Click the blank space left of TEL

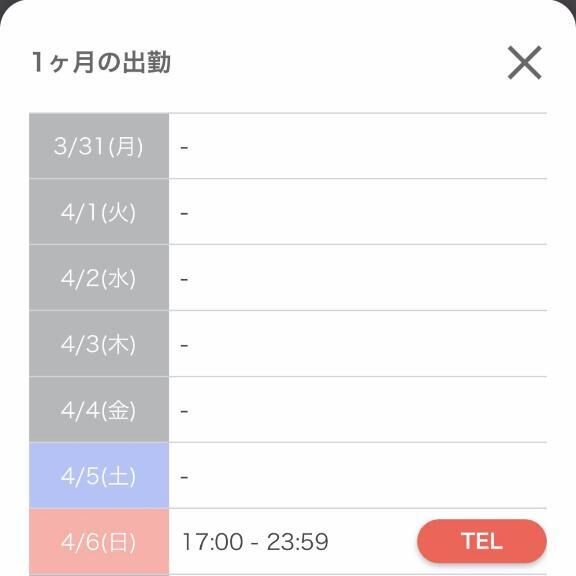[x=373, y=541]
